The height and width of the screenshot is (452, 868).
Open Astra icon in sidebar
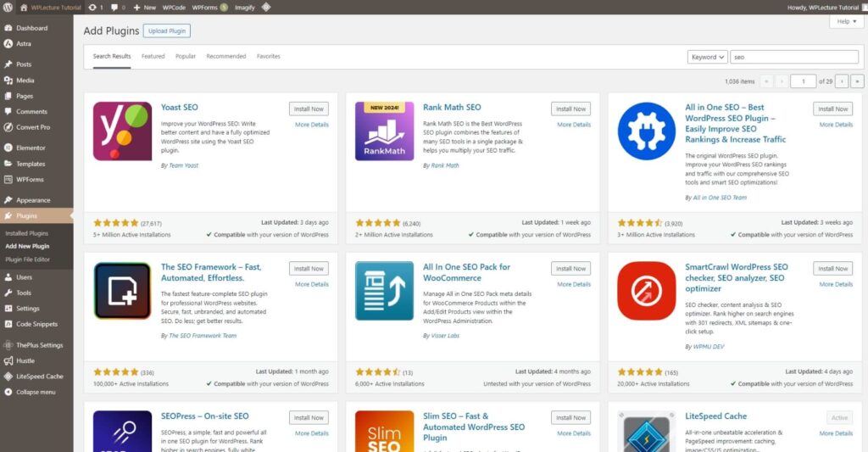8,43
